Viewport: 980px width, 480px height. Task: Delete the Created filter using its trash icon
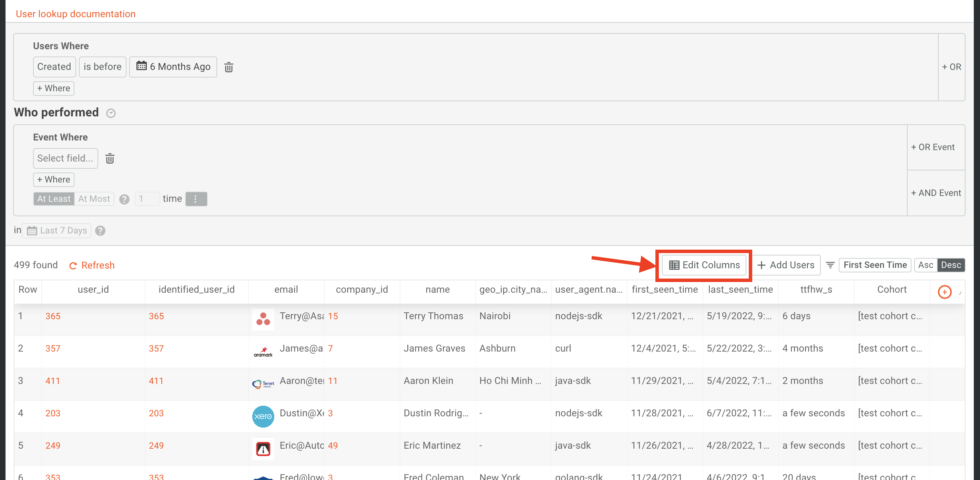click(x=229, y=67)
